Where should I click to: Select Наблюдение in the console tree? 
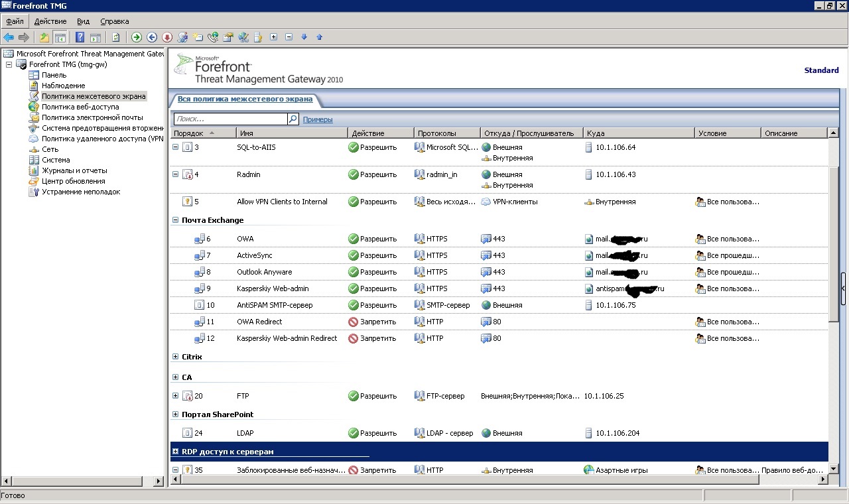64,86
